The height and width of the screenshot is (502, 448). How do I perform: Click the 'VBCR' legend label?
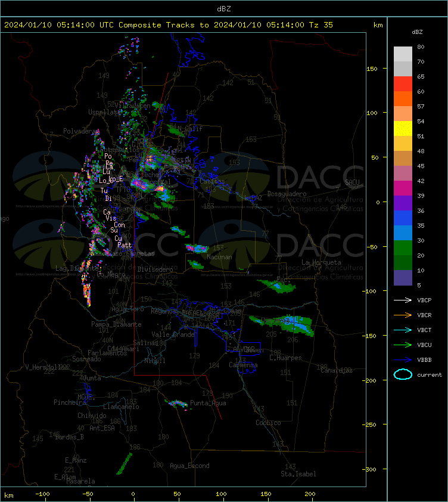pyautogui.click(x=424, y=315)
